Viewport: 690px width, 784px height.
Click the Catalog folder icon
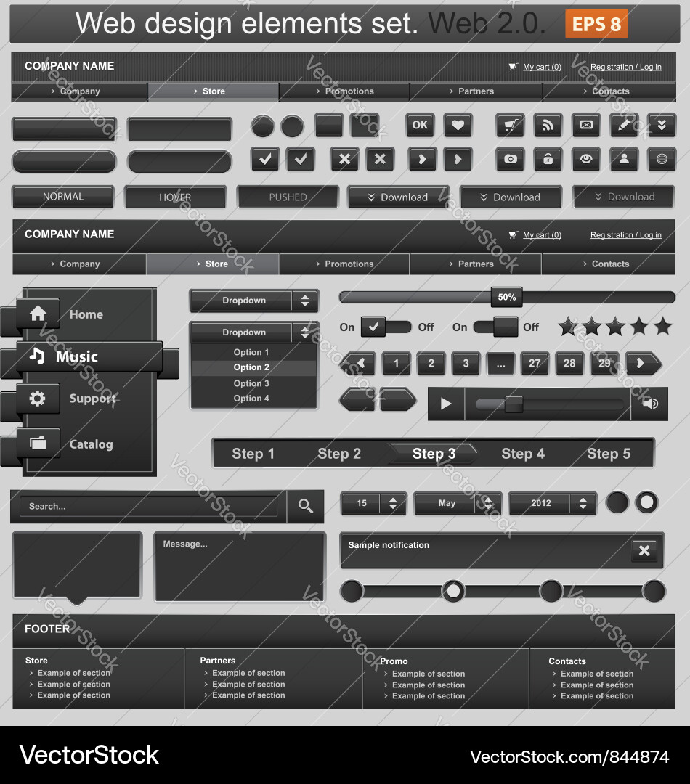(38, 443)
